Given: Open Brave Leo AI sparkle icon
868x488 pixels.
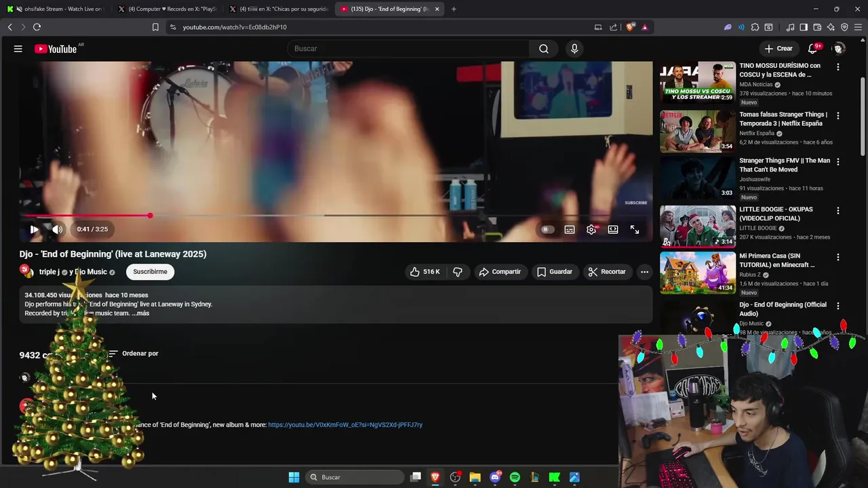Looking at the screenshot, I should (x=831, y=27).
